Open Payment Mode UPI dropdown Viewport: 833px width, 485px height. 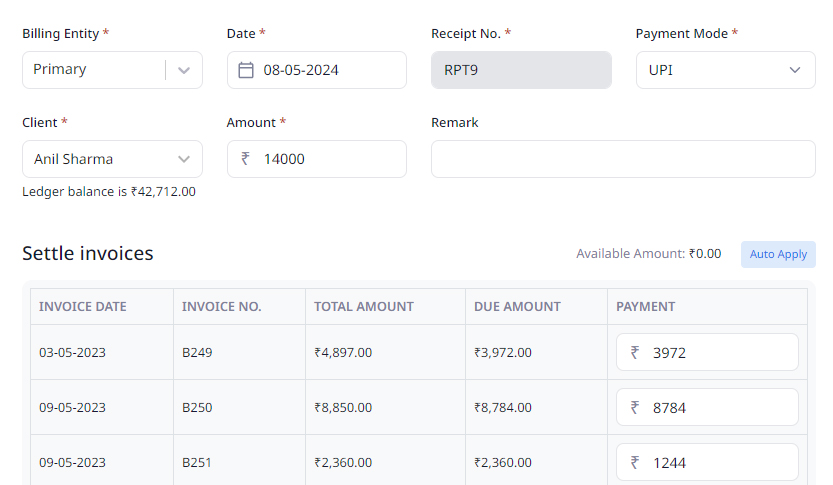tap(726, 70)
